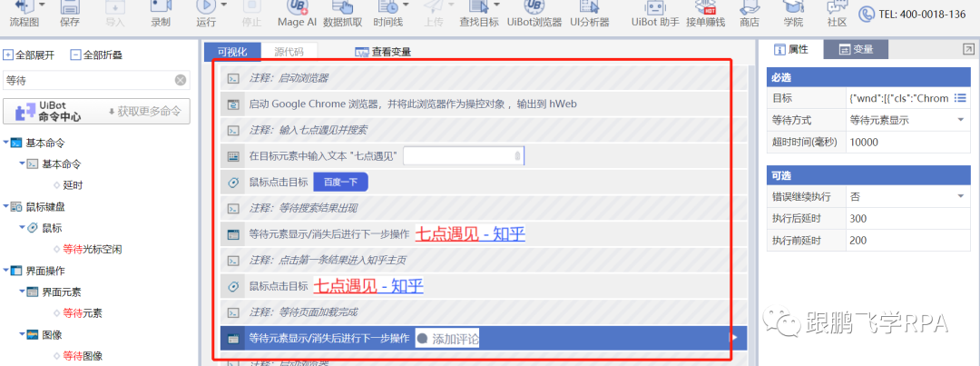Screen dimensions: 980x366
Task: Collapse the 鼠标键盘 tree category
Action: 6,206
